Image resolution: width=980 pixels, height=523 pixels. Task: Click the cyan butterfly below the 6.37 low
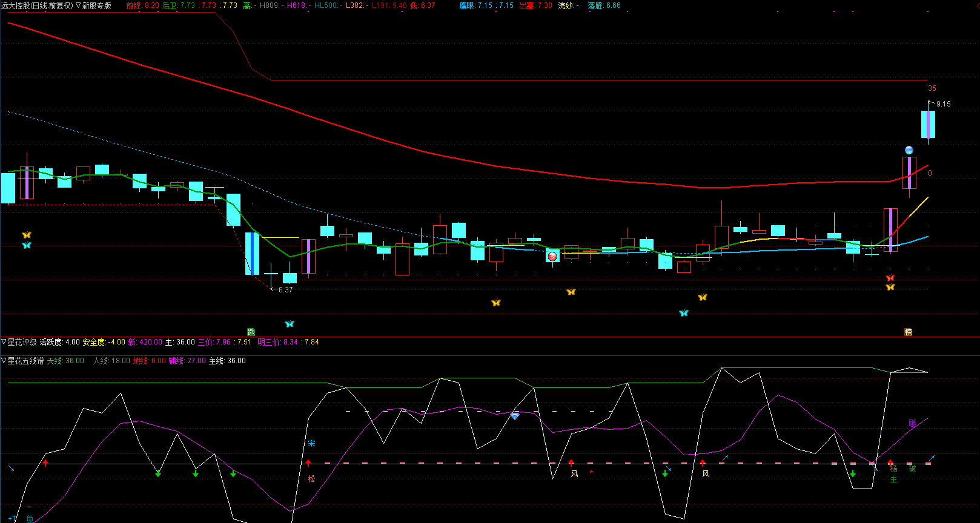click(x=290, y=324)
